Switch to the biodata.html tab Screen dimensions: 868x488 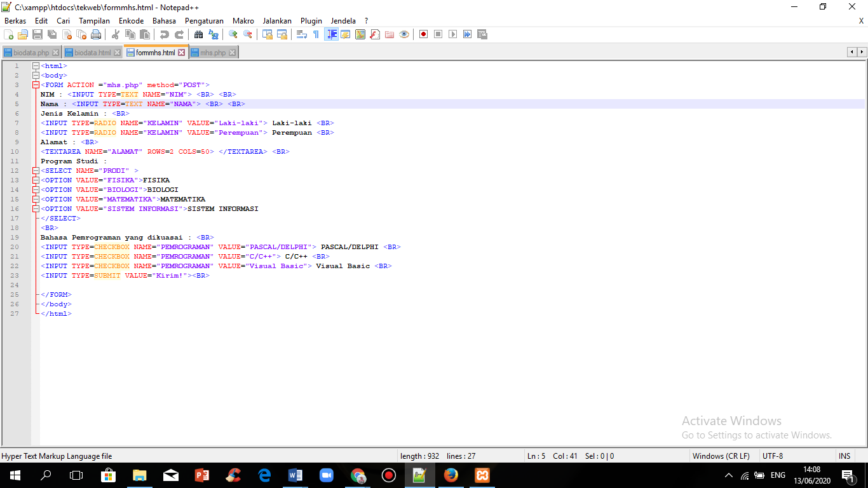[x=93, y=53]
